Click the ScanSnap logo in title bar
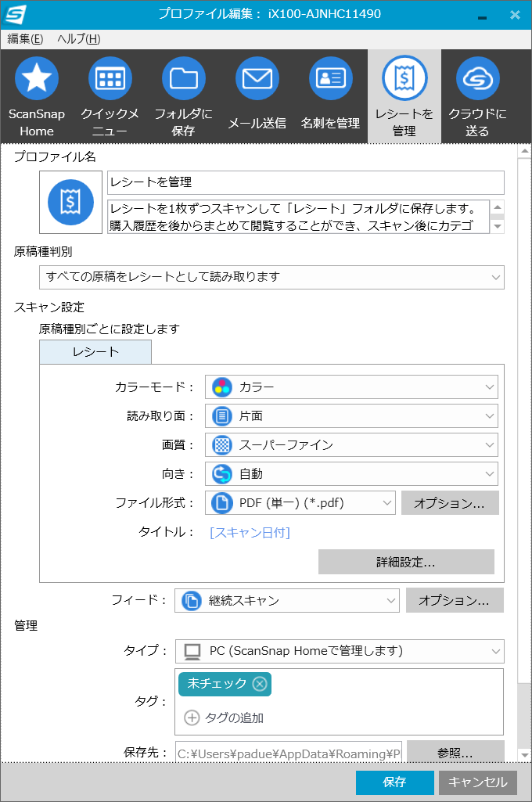 pyautogui.click(x=14, y=14)
